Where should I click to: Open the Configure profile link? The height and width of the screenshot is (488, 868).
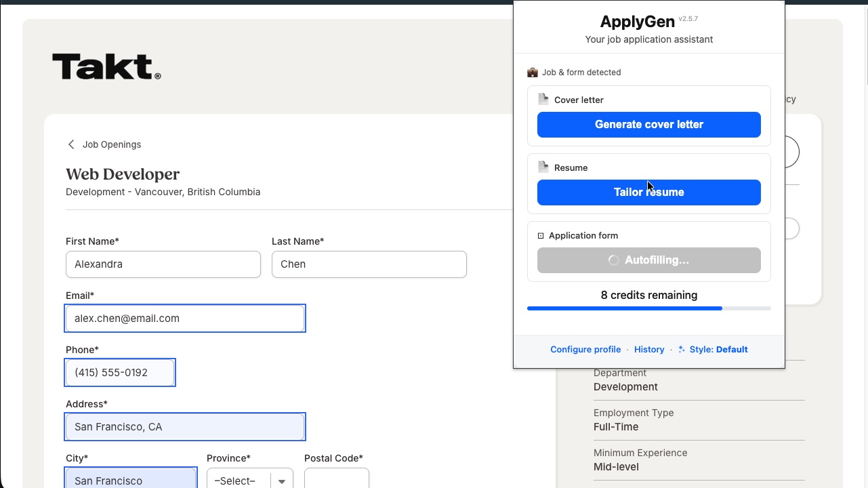pyautogui.click(x=585, y=350)
